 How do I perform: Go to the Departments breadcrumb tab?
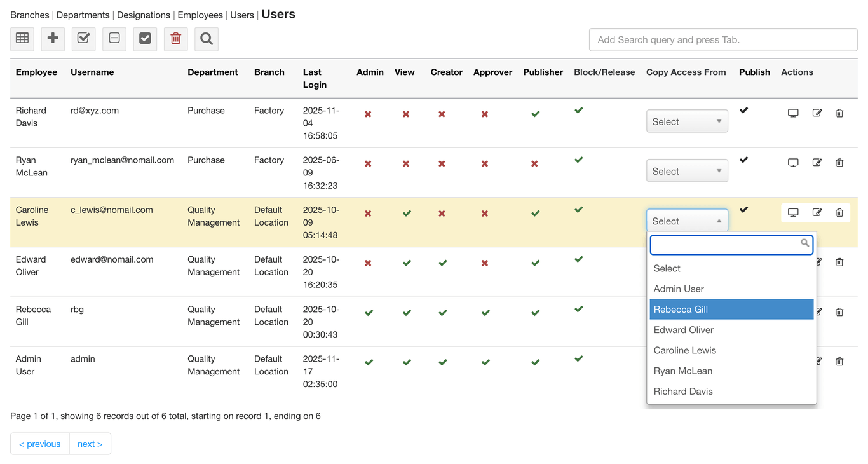[83, 15]
